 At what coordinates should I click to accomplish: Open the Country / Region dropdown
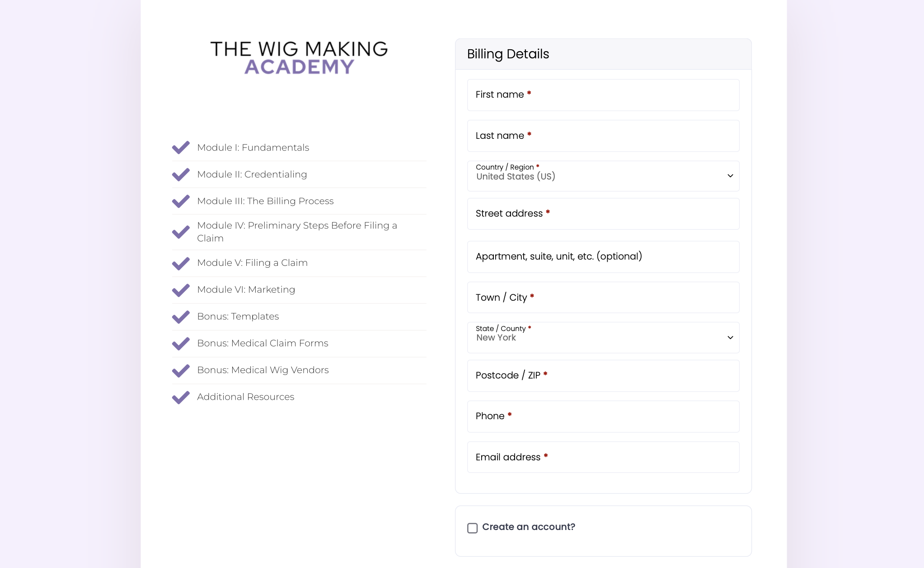point(603,176)
